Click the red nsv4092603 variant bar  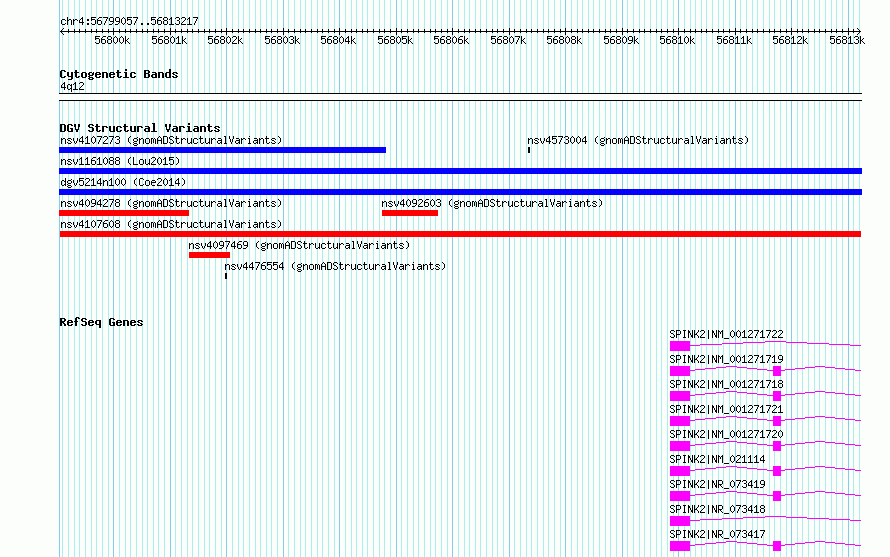(410, 213)
